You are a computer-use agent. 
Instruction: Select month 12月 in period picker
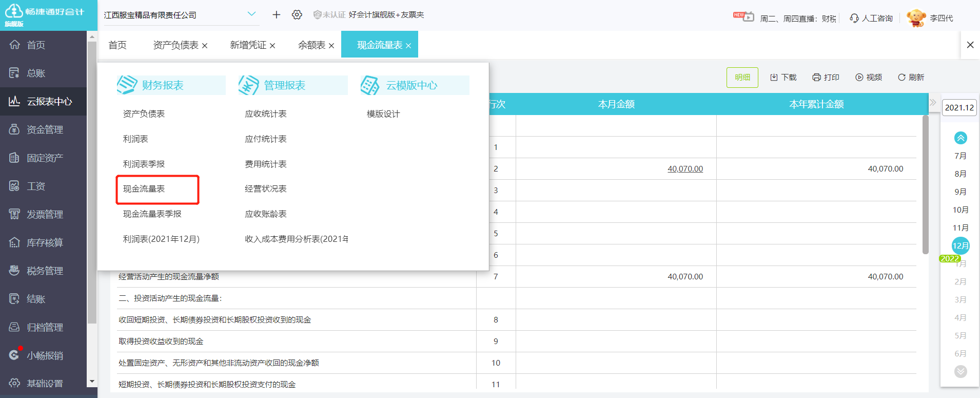tap(961, 246)
